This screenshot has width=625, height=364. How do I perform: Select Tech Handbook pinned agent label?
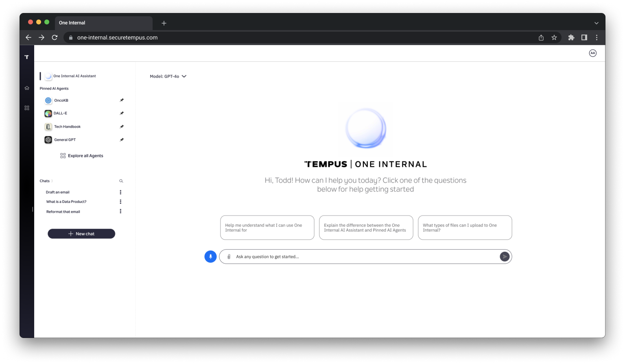coord(68,127)
